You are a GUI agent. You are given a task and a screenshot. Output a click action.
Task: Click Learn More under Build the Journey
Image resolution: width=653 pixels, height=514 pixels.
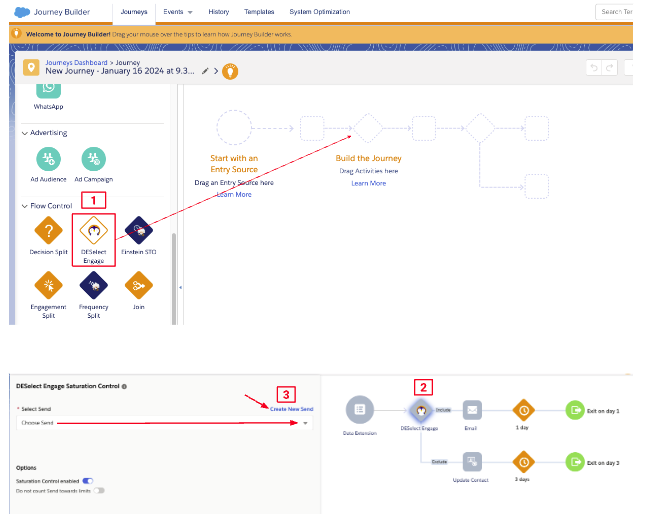(369, 183)
